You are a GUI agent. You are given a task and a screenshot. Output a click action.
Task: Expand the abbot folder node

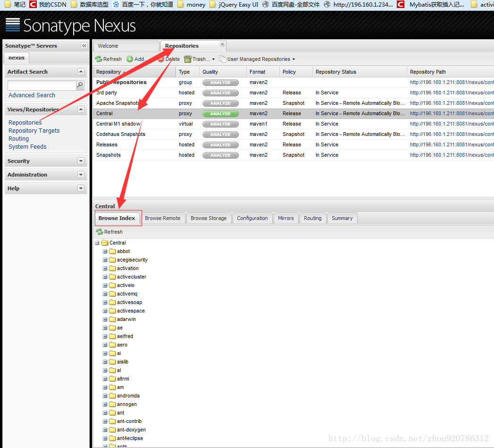pos(105,251)
